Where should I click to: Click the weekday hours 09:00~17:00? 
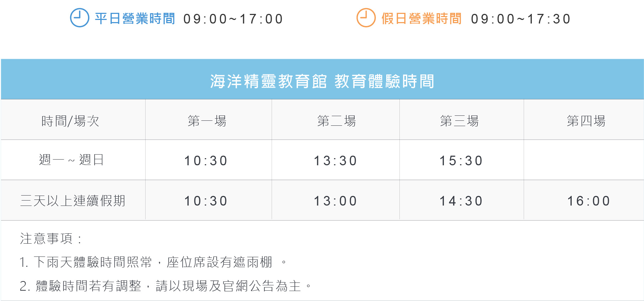tap(233, 19)
